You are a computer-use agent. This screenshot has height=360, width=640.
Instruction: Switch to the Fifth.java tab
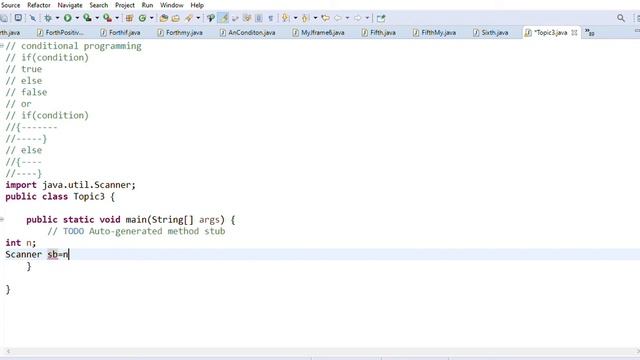[x=379, y=32]
